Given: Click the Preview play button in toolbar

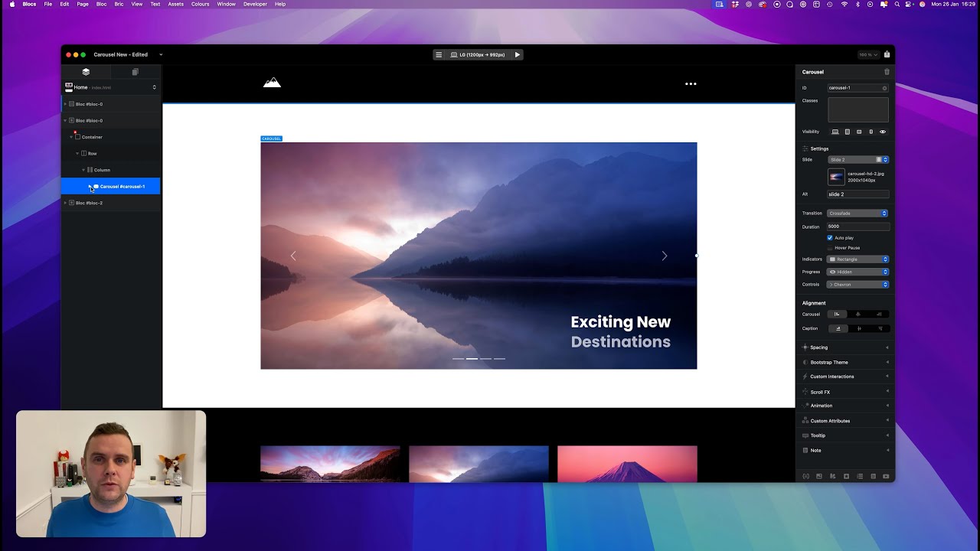Looking at the screenshot, I should tap(518, 54).
